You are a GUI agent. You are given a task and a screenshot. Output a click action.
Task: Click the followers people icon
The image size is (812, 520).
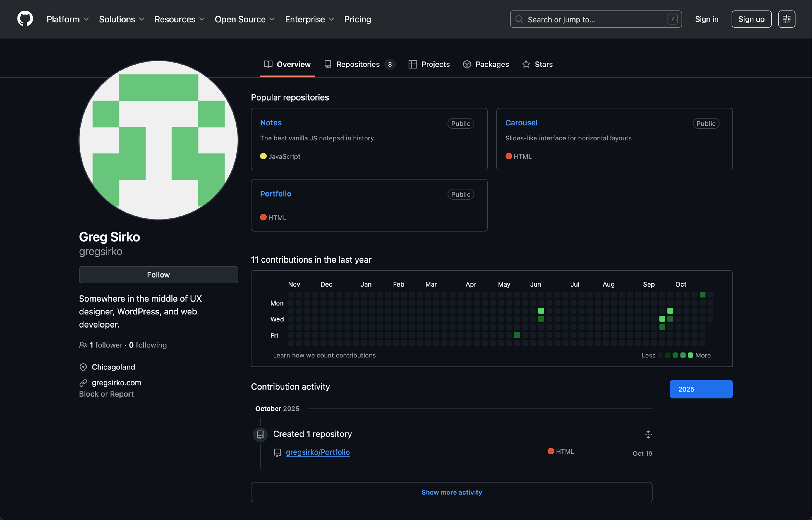coord(83,345)
